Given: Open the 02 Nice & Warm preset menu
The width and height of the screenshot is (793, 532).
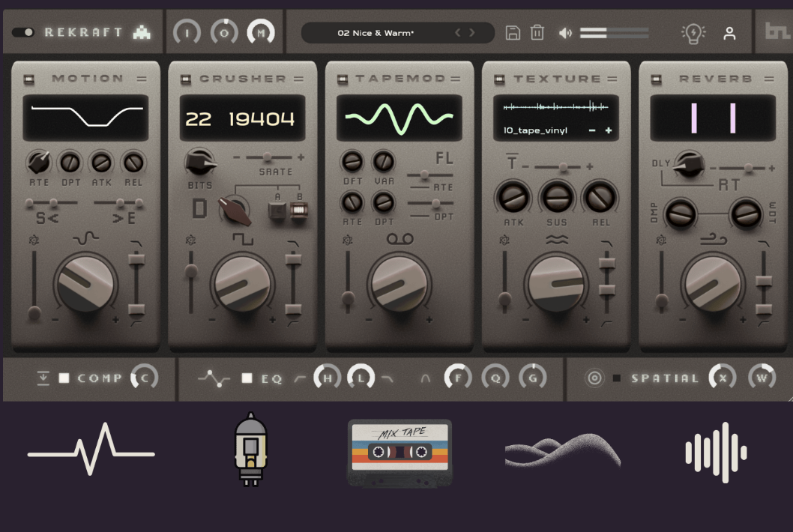Looking at the screenshot, I should 376,33.
